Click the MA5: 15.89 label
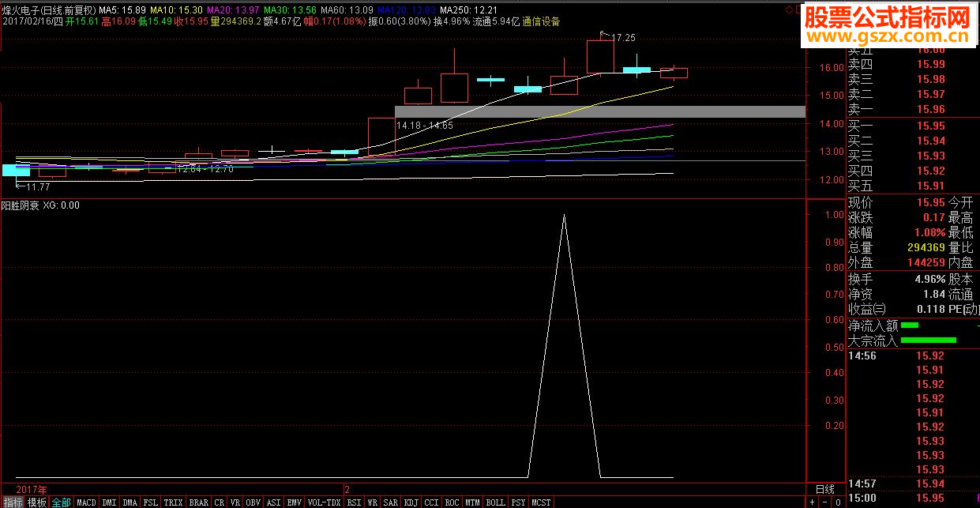 pyautogui.click(x=122, y=9)
